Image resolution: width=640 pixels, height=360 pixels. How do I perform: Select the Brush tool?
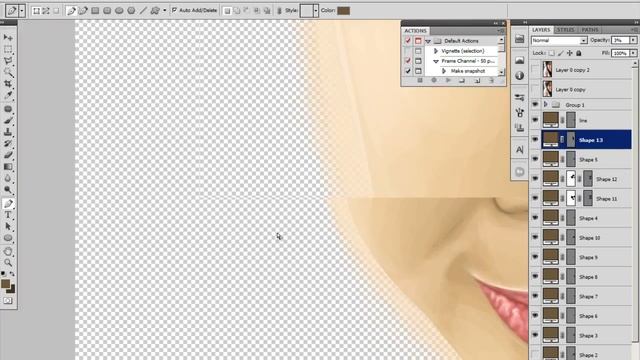8,120
